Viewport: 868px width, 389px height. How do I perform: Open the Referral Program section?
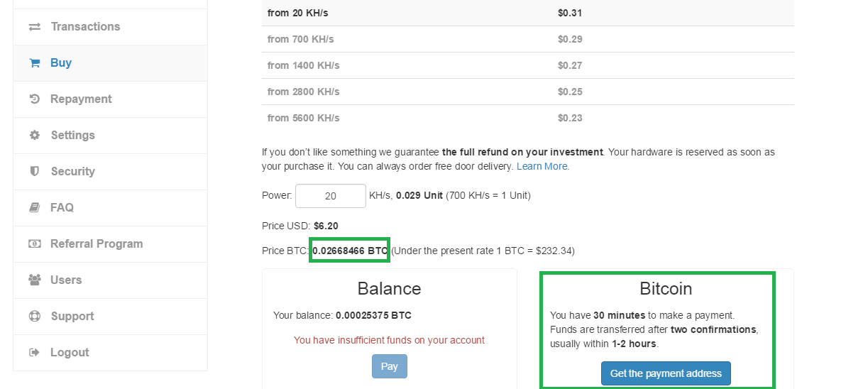(x=97, y=244)
